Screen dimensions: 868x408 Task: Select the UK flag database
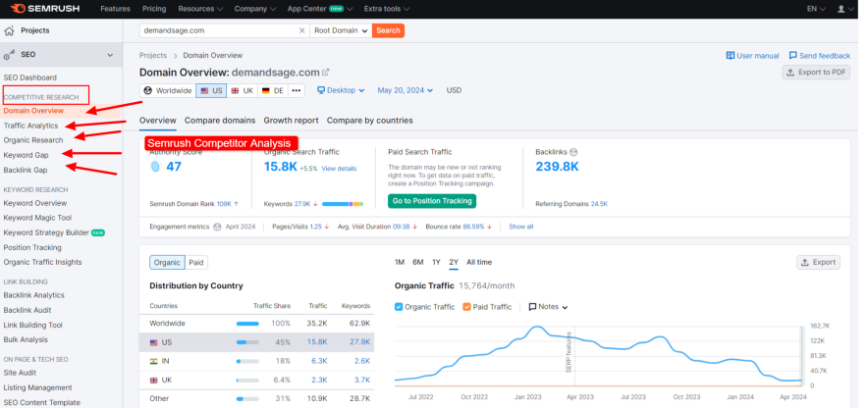tap(242, 90)
